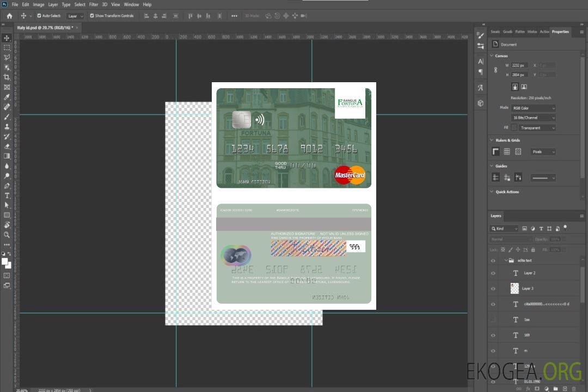Select the Zoom tool
588x392 pixels.
click(x=7, y=235)
